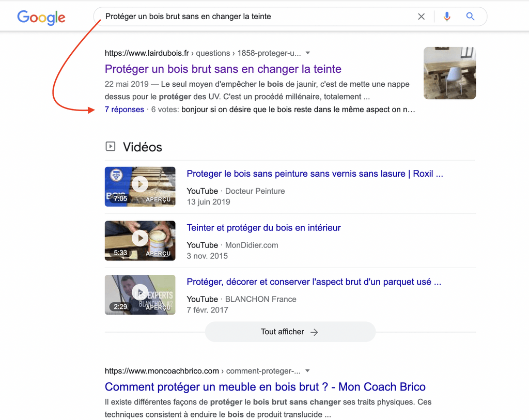The image size is (529, 420).
Task: Click the wooden table result thumbnail
Action: (x=449, y=73)
